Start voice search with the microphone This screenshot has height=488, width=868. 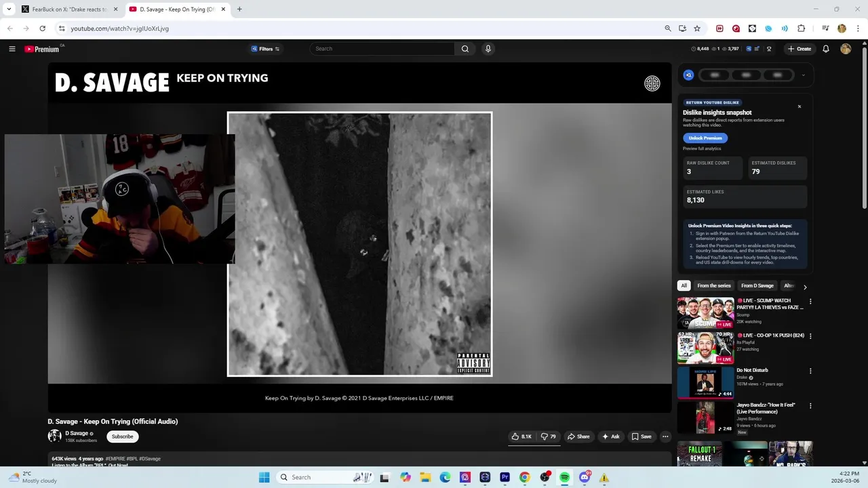pos(488,49)
